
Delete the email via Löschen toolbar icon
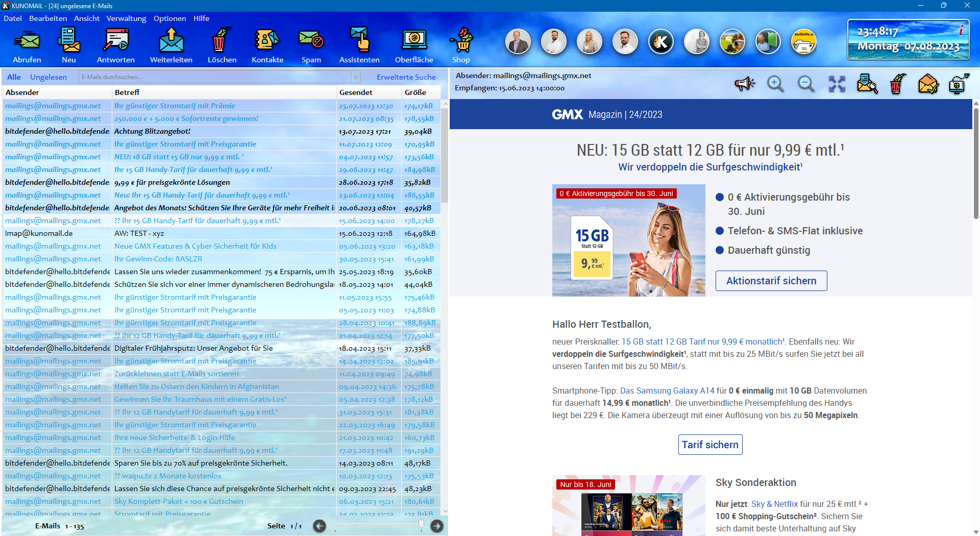[x=222, y=40]
